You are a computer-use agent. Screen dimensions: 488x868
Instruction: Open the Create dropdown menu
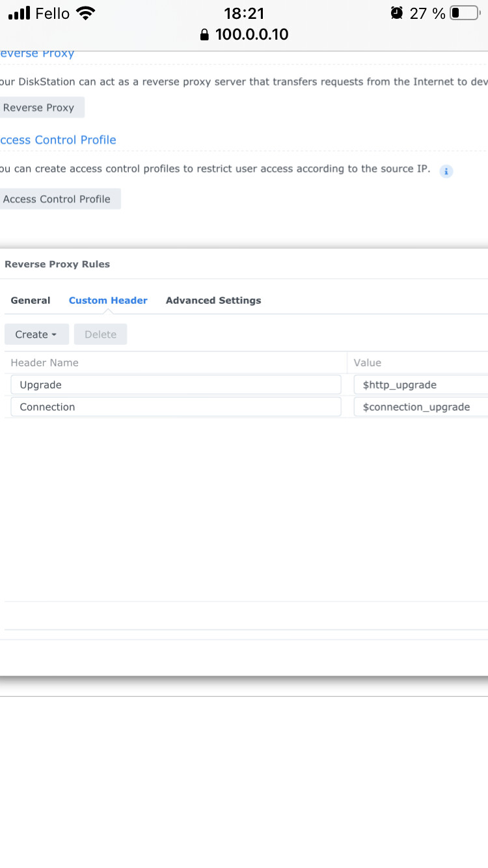(36, 334)
